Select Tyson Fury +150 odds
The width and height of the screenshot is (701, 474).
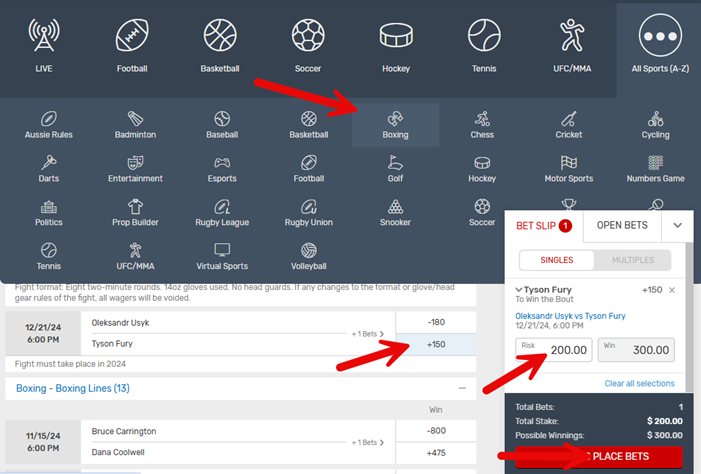click(436, 344)
